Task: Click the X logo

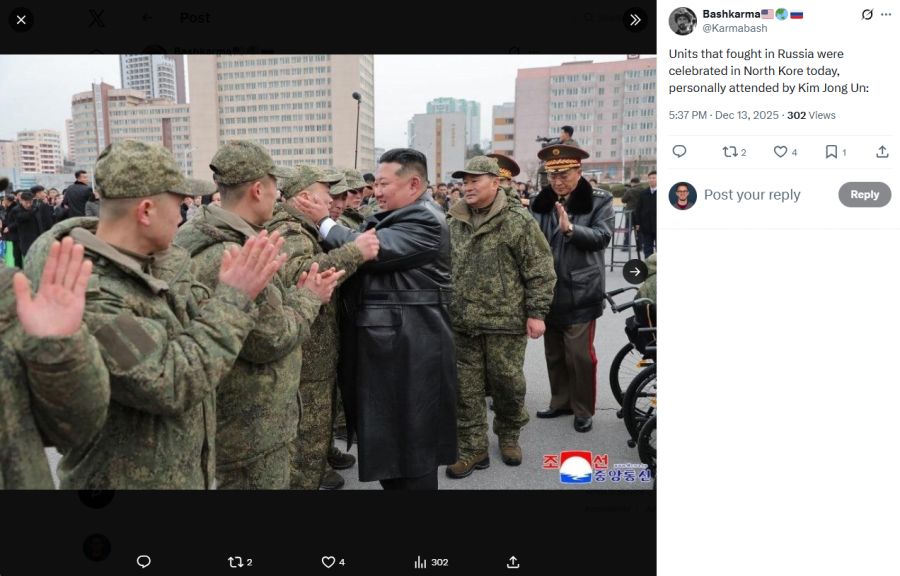Action: coord(96,17)
